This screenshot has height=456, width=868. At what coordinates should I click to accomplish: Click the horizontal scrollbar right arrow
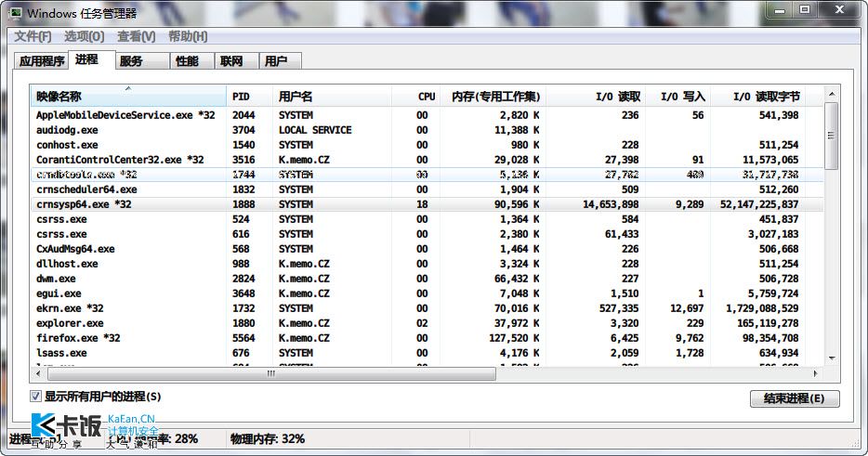(815, 374)
